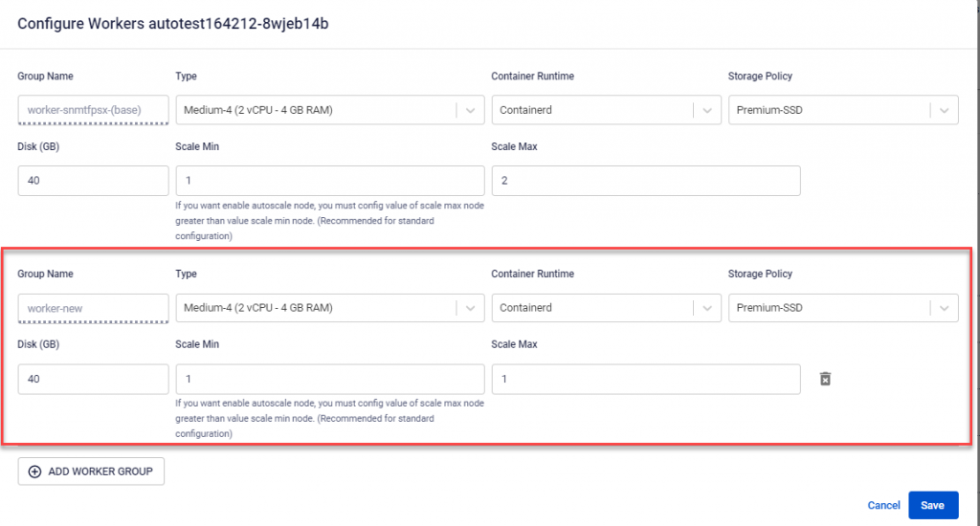Expand Container Runtime dropdown for worker-new group
This screenshot has width=980, height=526.
(707, 308)
